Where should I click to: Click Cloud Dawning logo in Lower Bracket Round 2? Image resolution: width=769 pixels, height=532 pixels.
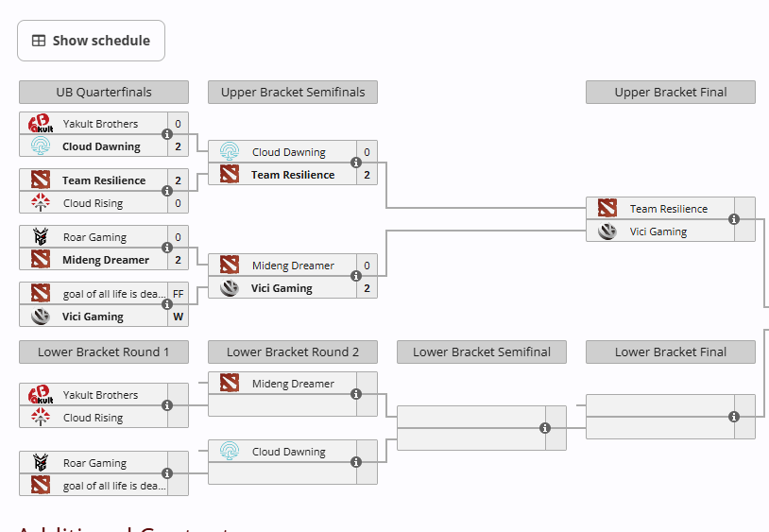(229, 451)
